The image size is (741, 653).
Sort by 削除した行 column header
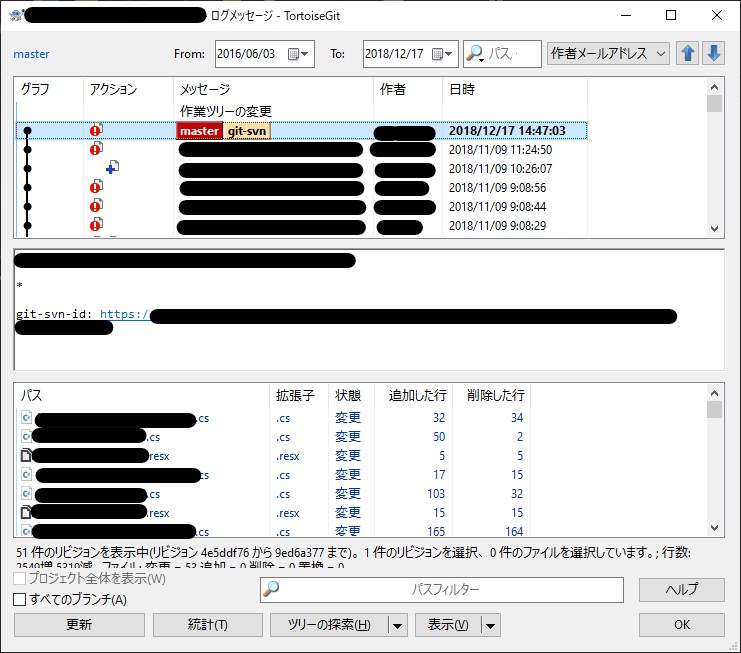(x=491, y=395)
